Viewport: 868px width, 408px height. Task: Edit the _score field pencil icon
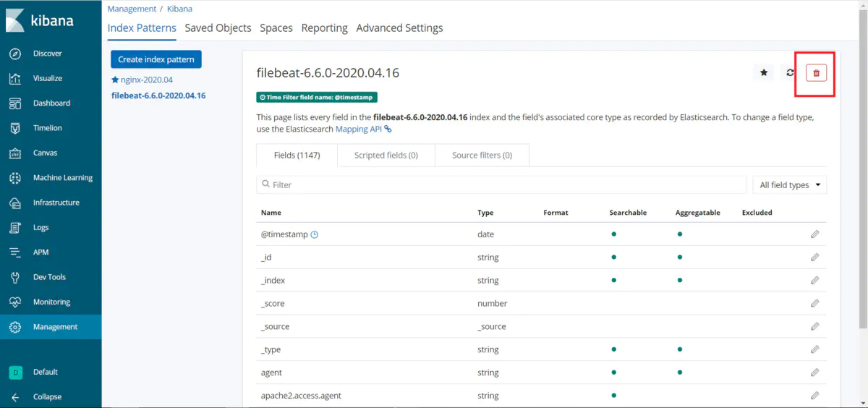pos(814,304)
